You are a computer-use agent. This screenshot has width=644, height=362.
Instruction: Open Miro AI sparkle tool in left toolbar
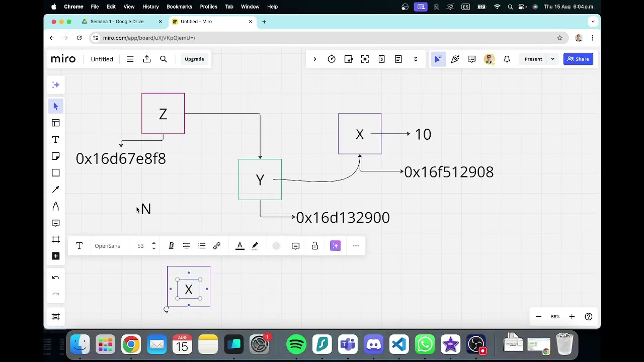[x=56, y=85]
